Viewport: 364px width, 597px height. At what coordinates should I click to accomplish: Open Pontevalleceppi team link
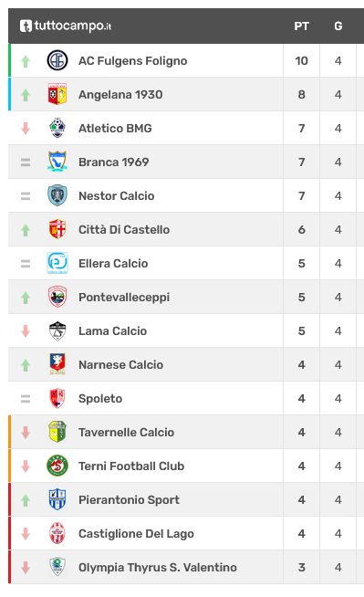[x=124, y=297]
